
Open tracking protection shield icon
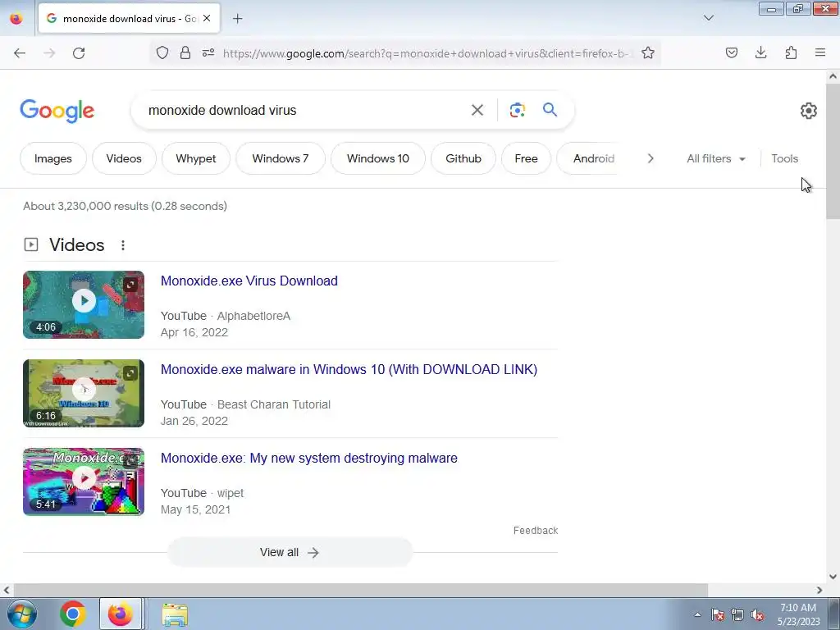[x=162, y=52]
